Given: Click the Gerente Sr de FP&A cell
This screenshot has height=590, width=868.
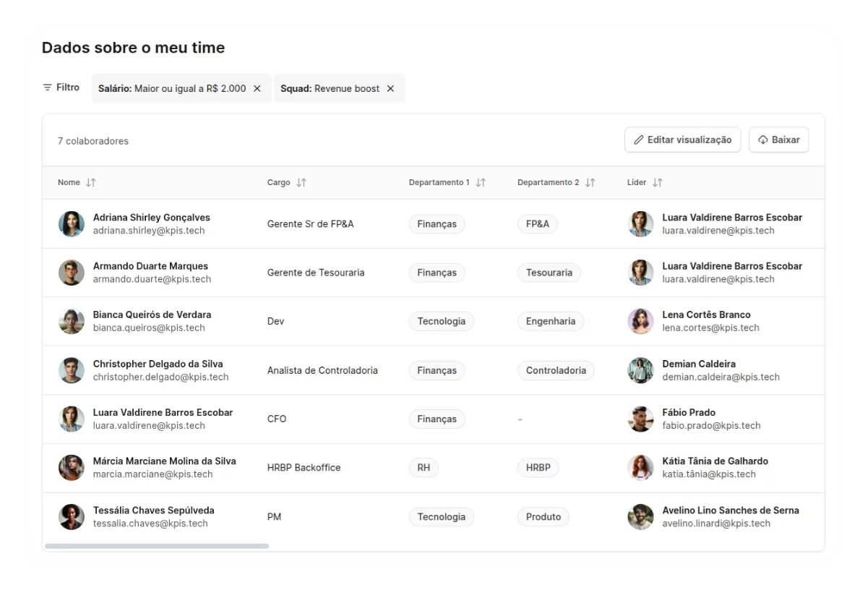Looking at the screenshot, I should (311, 224).
